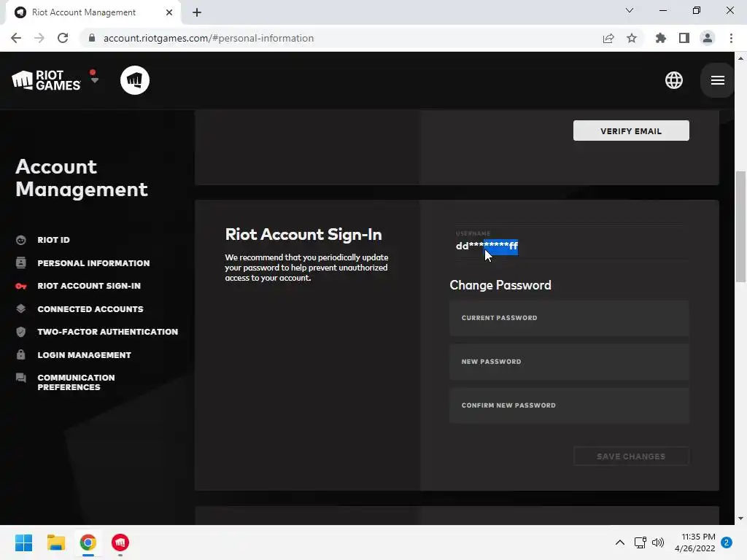The width and height of the screenshot is (747, 560).
Task: Open the Windows Start menu
Action: click(x=23, y=542)
